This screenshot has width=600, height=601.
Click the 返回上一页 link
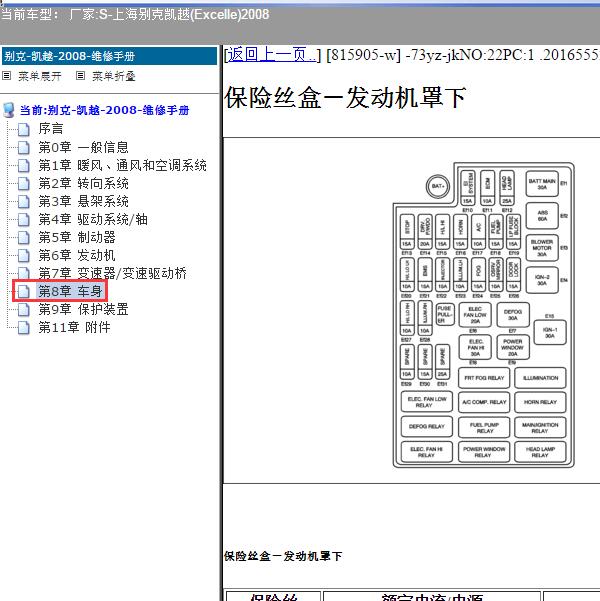pos(272,55)
